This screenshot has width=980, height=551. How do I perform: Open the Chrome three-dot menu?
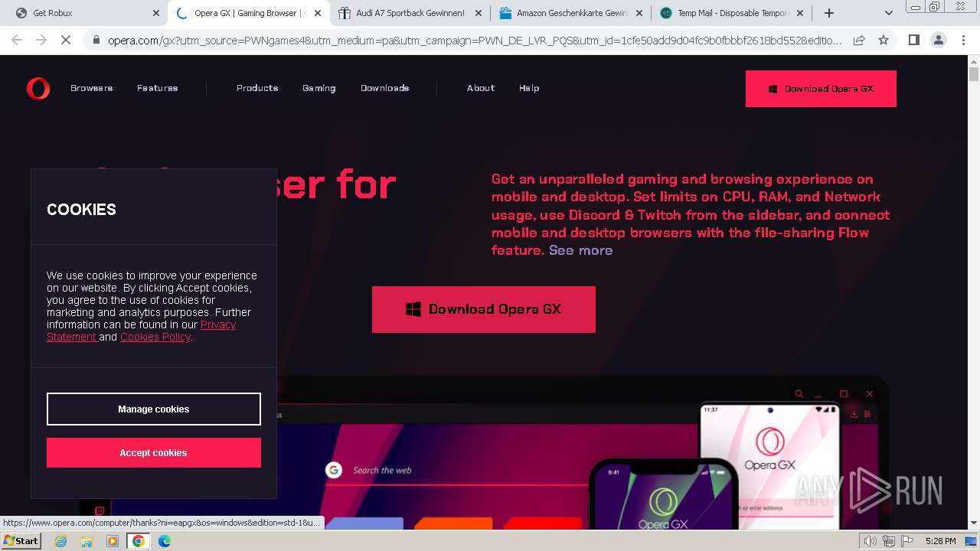[962, 40]
